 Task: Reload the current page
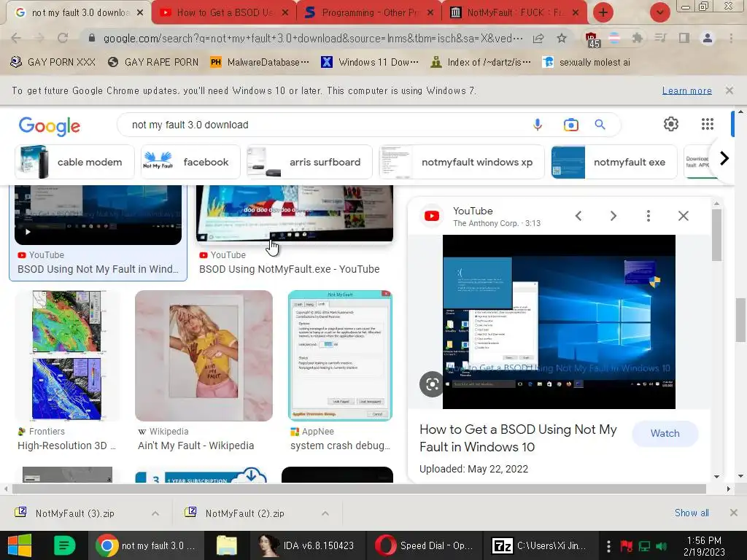[63, 38]
